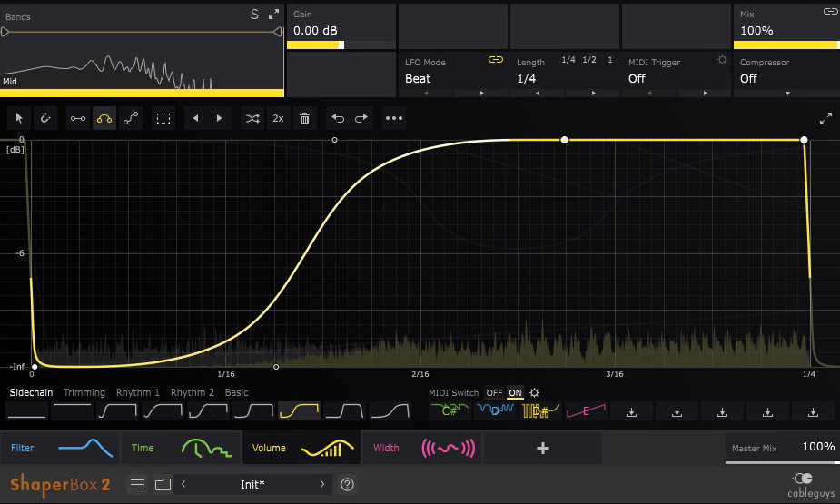Turn MIDI Switch OFF
The width and height of the screenshot is (840, 504).
(494, 392)
